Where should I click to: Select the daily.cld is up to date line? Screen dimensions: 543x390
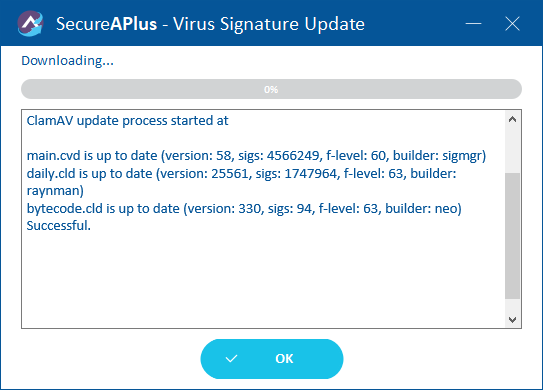point(241,174)
